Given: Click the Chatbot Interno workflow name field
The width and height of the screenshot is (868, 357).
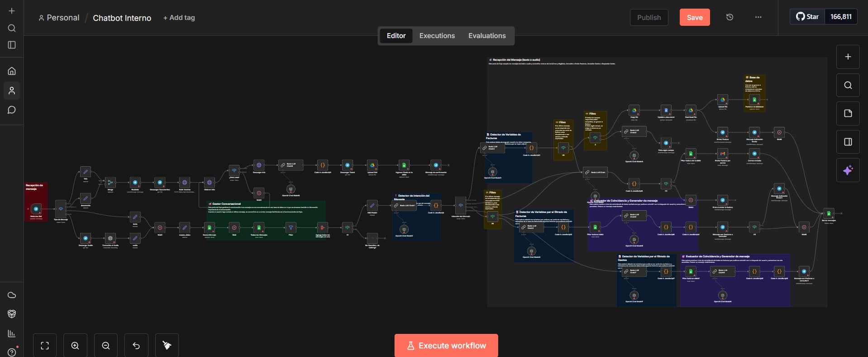Looking at the screenshot, I should tap(122, 18).
